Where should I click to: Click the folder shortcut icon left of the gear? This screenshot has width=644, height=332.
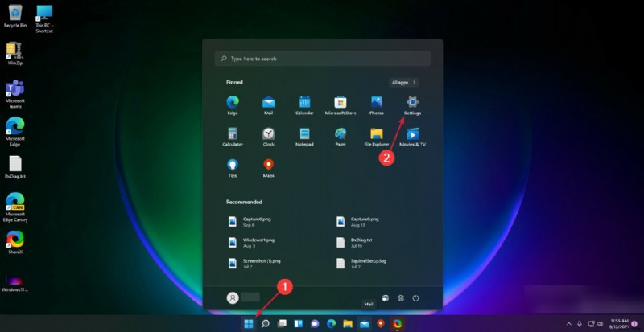[386, 298]
